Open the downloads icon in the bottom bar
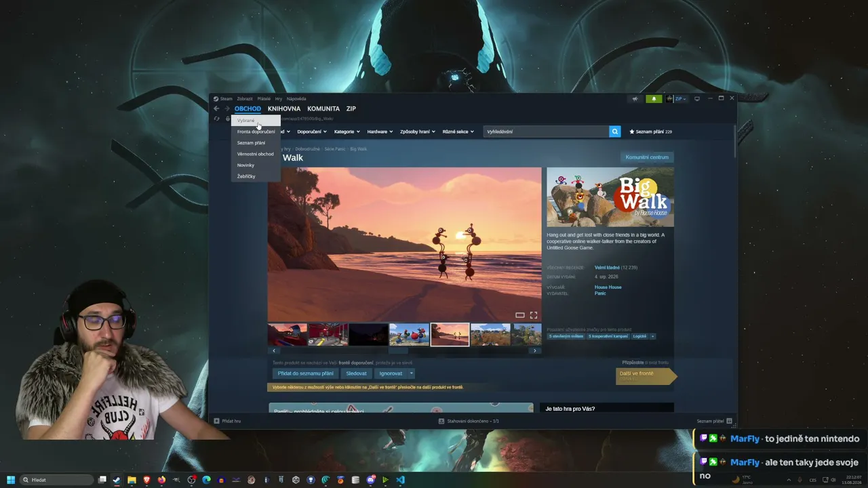The image size is (868, 488). tap(441, 421)
